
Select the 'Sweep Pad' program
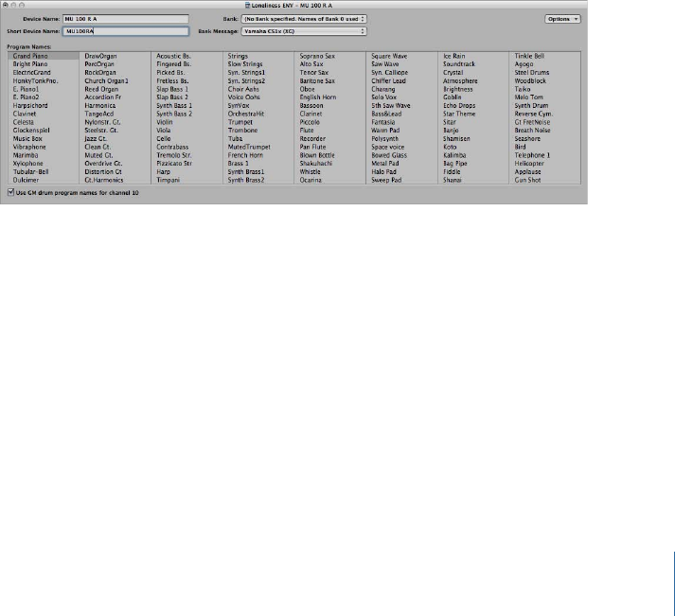click(386, 180)
